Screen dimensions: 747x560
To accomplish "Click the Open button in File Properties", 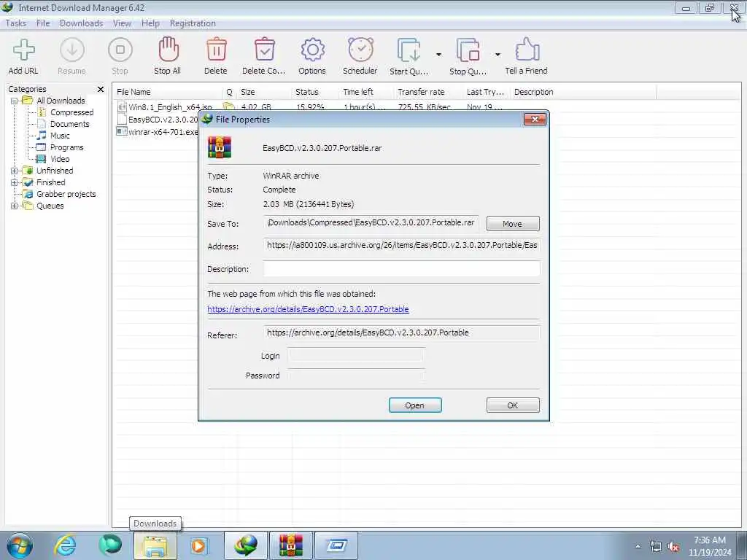I will [415, 405].
